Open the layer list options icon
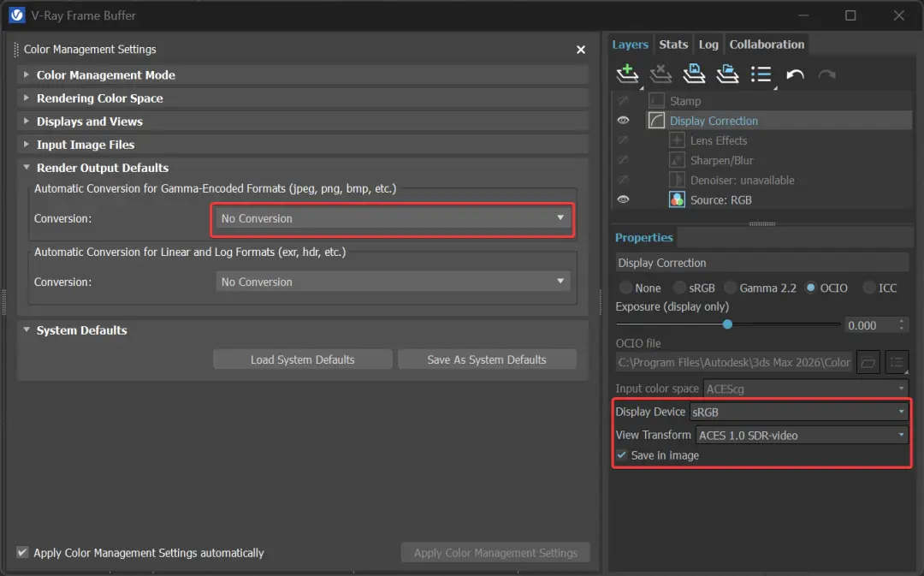The width and height of the screenshot is (924, 576). pyautogui.click(x=761, y=74)
